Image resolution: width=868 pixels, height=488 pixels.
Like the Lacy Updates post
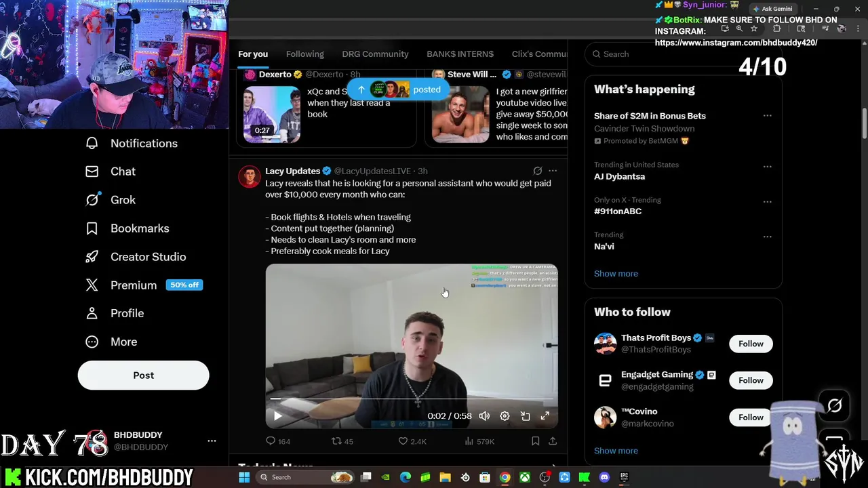coord(412,441)
